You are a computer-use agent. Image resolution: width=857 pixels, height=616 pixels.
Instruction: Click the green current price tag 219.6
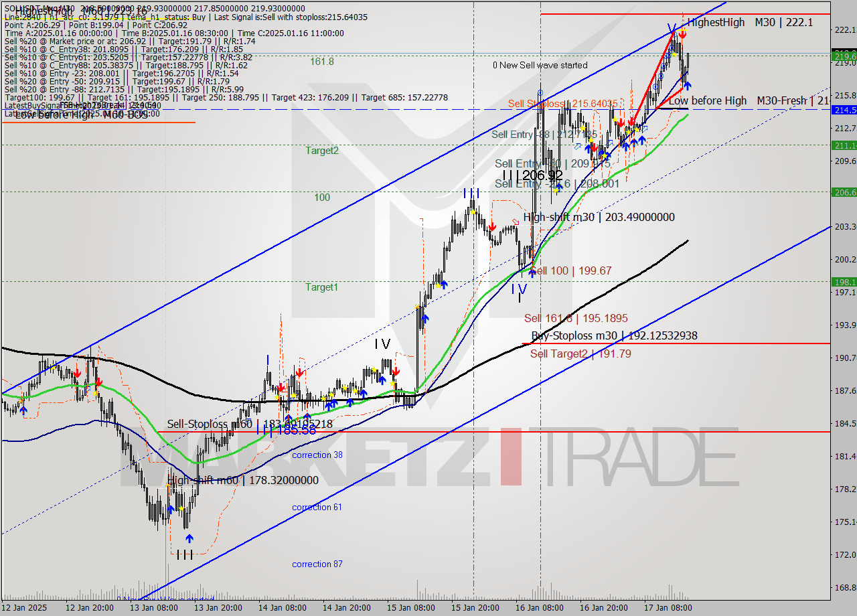coord(844,57)
